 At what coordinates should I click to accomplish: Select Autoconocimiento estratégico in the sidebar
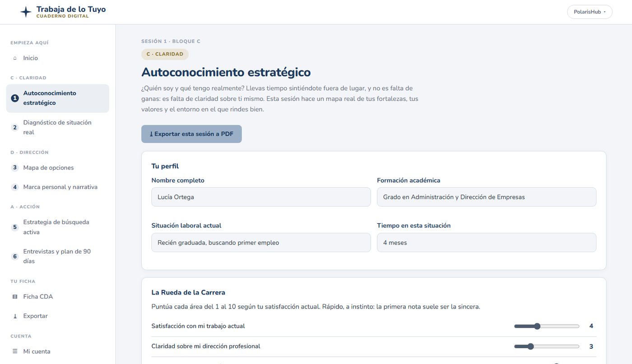(x=58, y=98)
